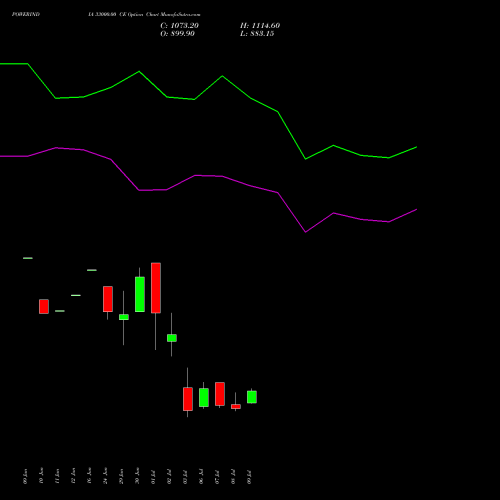Select the flat dash candle for 16 Jun

click(x=92, y=270)
